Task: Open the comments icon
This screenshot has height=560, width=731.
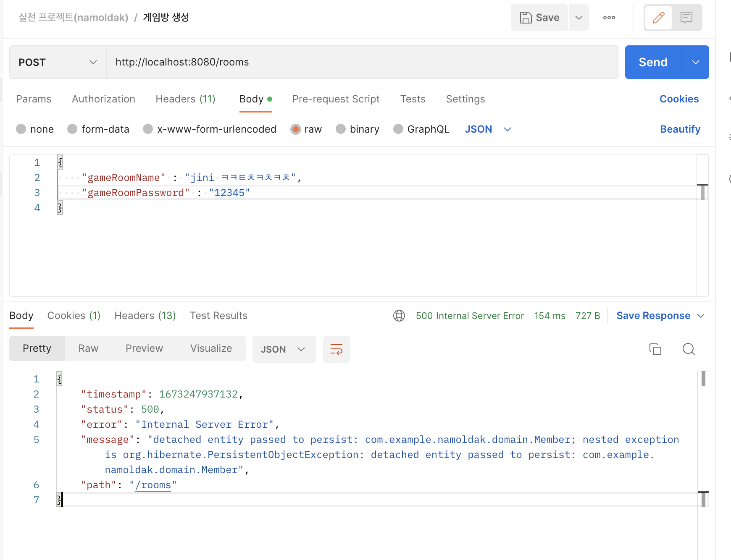Action: [686, 18]
